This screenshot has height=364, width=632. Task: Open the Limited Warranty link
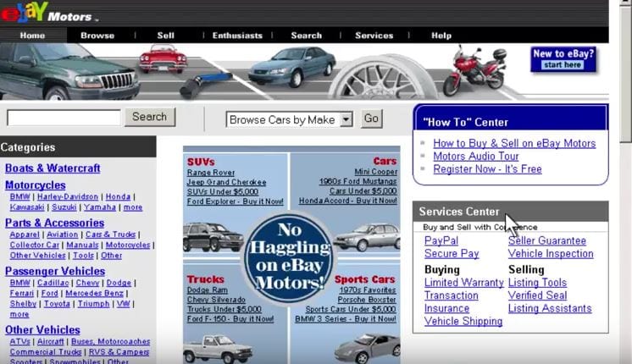pyautogui.click(x=464, y=283)
